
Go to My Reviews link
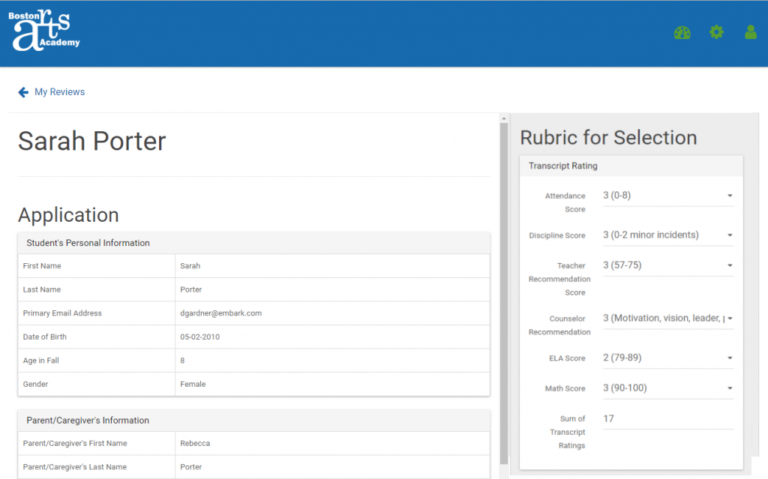pos(59,92)
